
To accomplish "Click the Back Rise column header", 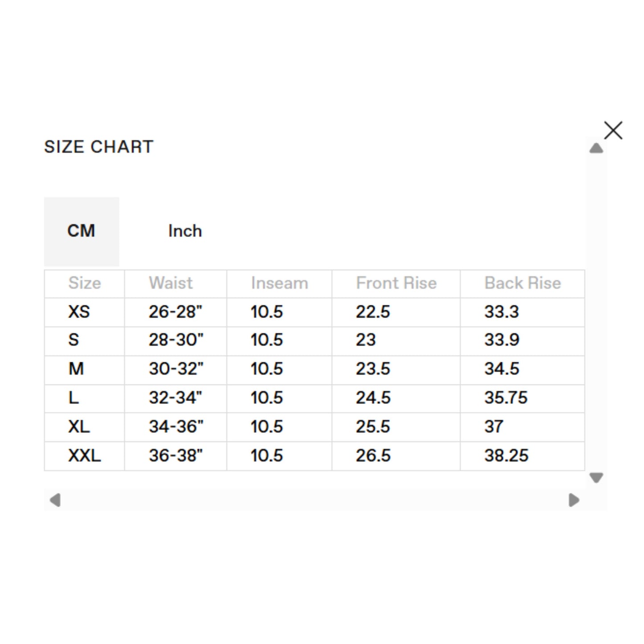I will click(x=523, y=283).
